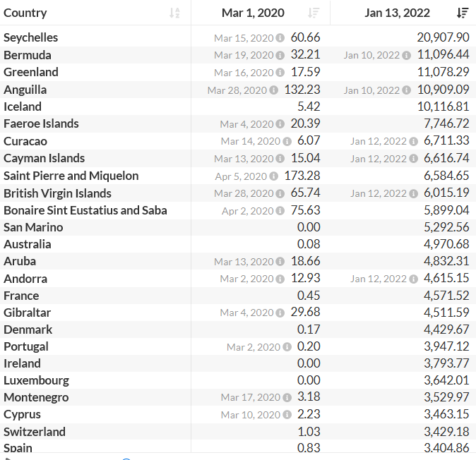Image resolution: width=476 pixels, height=460 pixels.
Task: Sort table by Country column icon
Action: (175, 13)
